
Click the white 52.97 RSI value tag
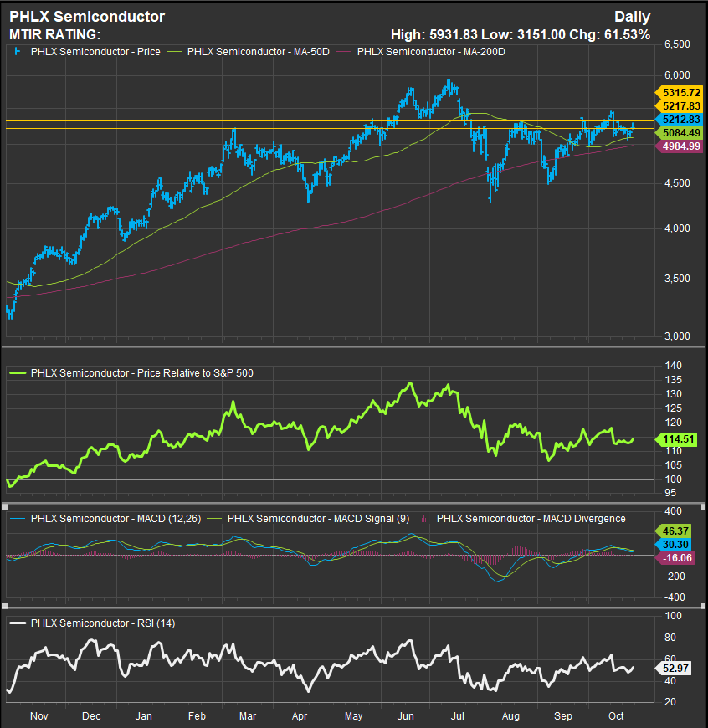click(673, 668)
